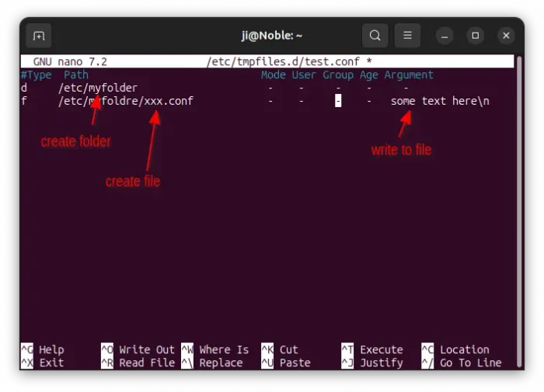This screenshot has height=392, width=544.
Task: Place cursor on /etc/myfolder path text
Action: [97, 88]
